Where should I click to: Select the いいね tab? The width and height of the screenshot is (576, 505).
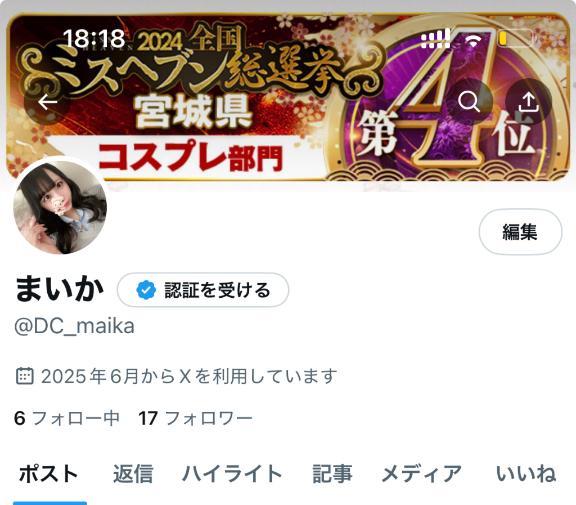(x=526, y=473)
